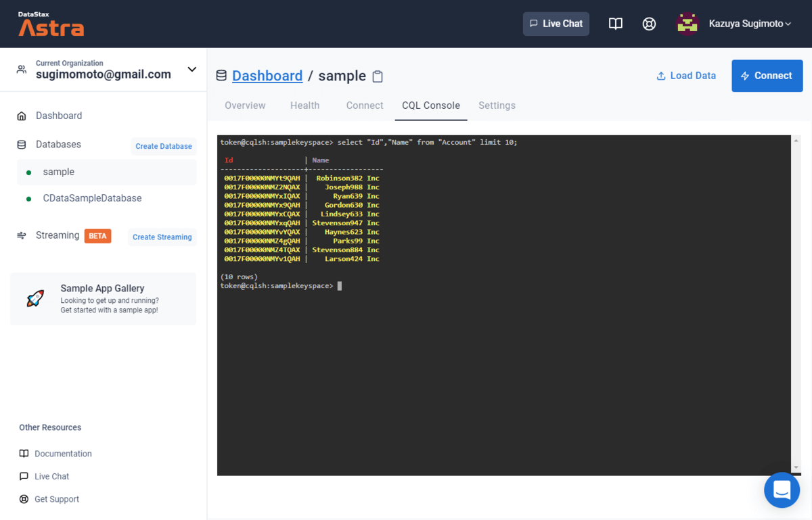Click the 'Larson424 Inc' result cell
812x520 pixels.
point(352,259)
